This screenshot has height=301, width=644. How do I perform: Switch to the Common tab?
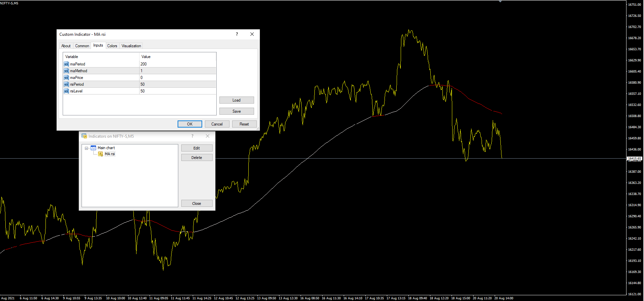point(82,46)
